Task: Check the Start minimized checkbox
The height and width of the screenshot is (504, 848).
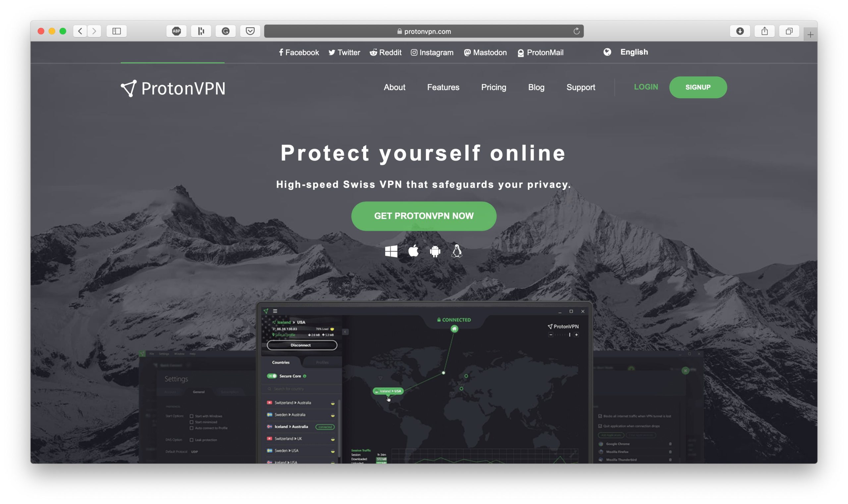Action: 191,422
